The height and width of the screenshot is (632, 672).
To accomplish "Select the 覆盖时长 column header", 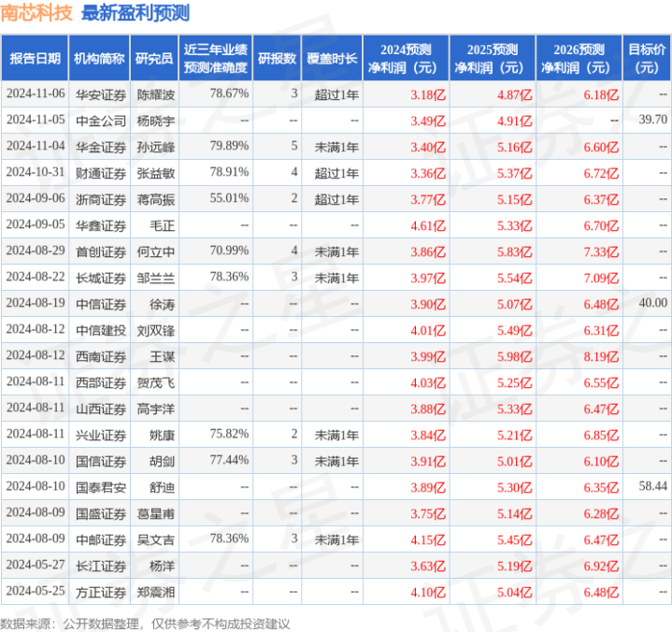I will coord(332,58).
